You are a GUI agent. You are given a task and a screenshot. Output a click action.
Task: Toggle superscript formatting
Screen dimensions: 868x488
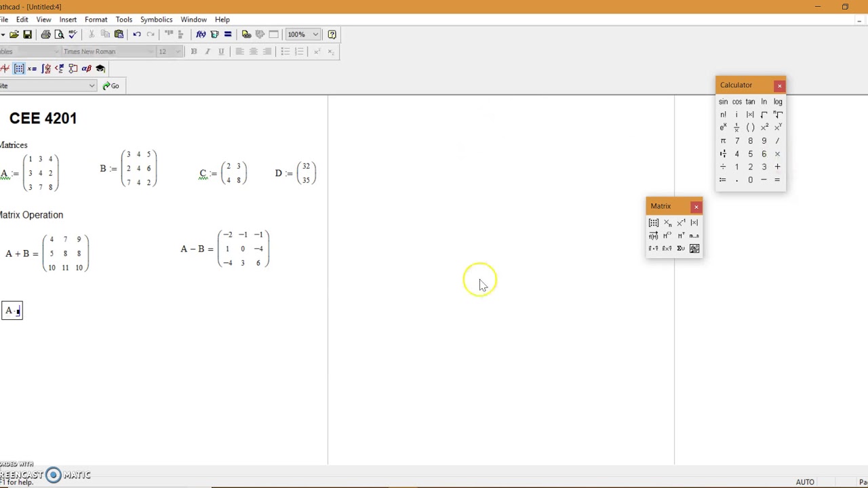pyautogui.click(x=317, y=52)
